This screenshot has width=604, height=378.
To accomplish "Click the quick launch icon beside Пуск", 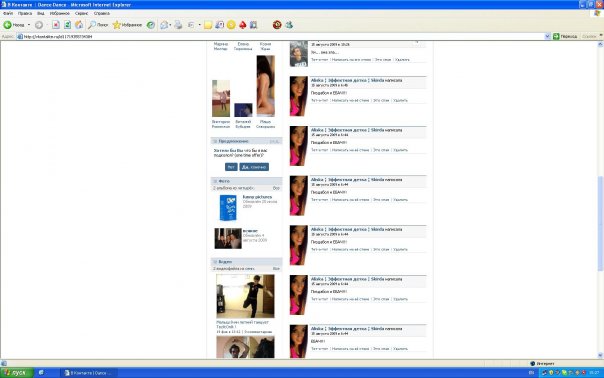I will [41, 373].
